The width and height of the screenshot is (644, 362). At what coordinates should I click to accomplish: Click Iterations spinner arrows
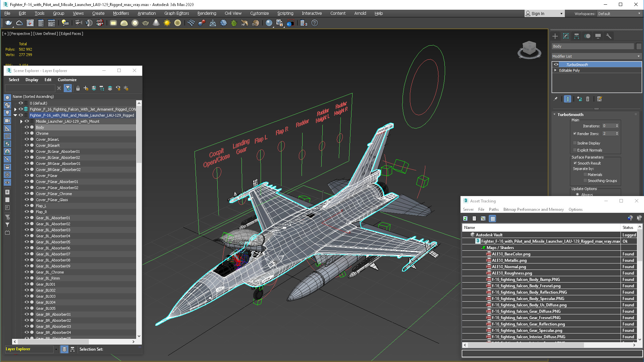617,126
